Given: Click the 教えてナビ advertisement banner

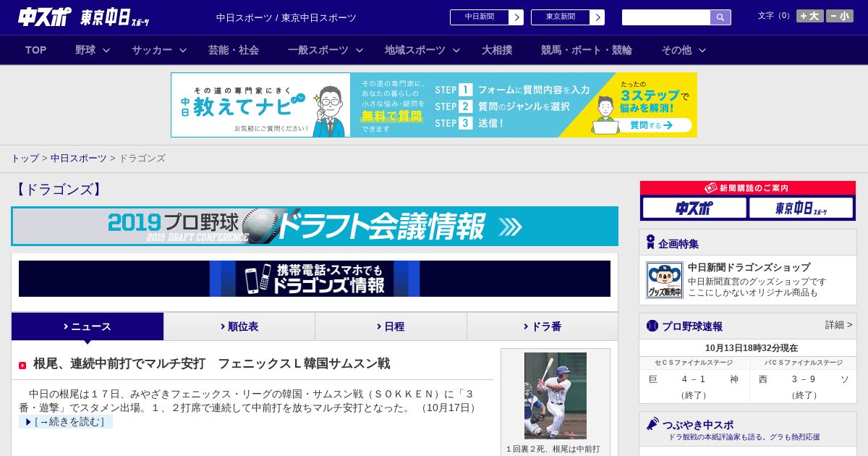Looking at the screenshot, I should (x=434, y=105).
